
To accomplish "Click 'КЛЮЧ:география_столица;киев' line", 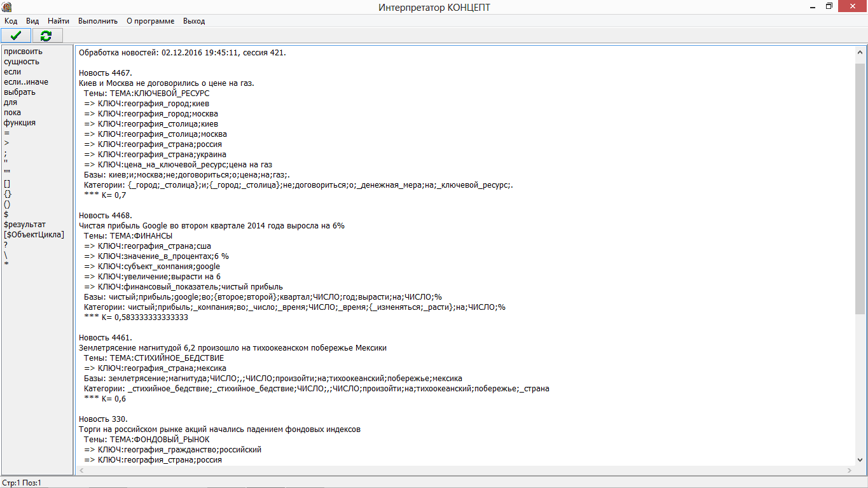I will [x=150, y=123].
